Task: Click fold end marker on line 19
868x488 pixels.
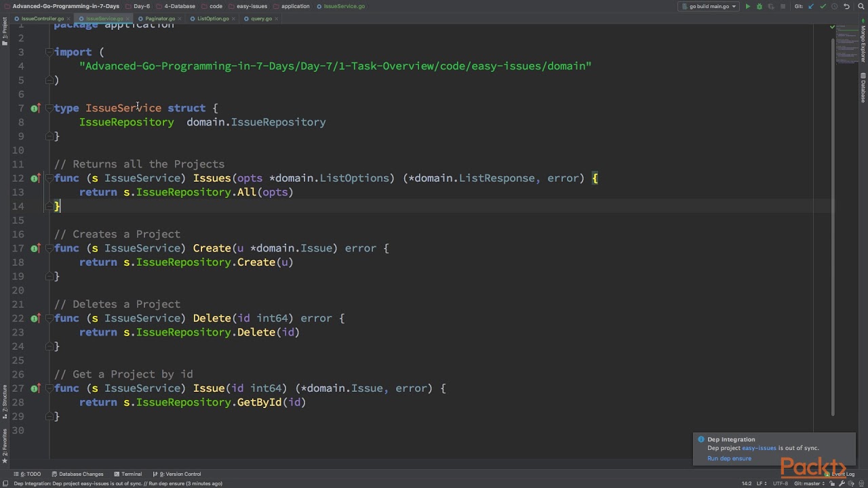Action: point(49,276)
